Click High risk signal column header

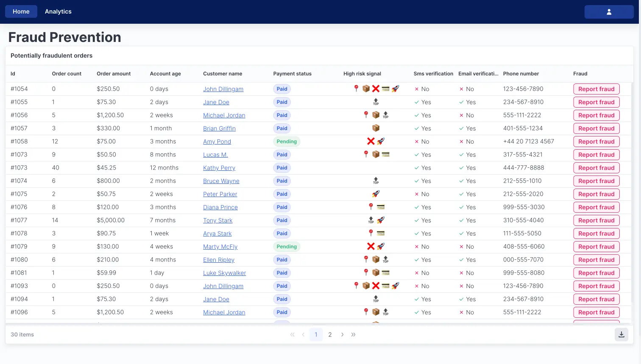(362, 74)
